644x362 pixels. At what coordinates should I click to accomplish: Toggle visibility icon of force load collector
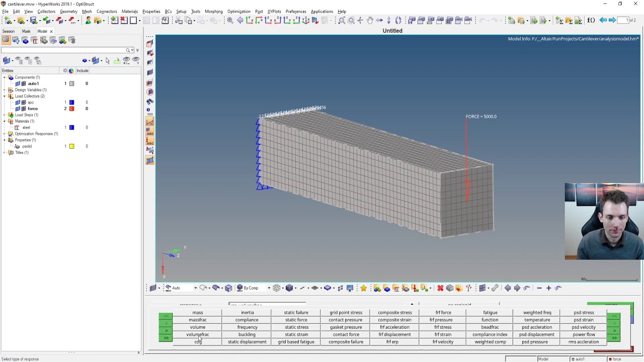coord(18,109)
